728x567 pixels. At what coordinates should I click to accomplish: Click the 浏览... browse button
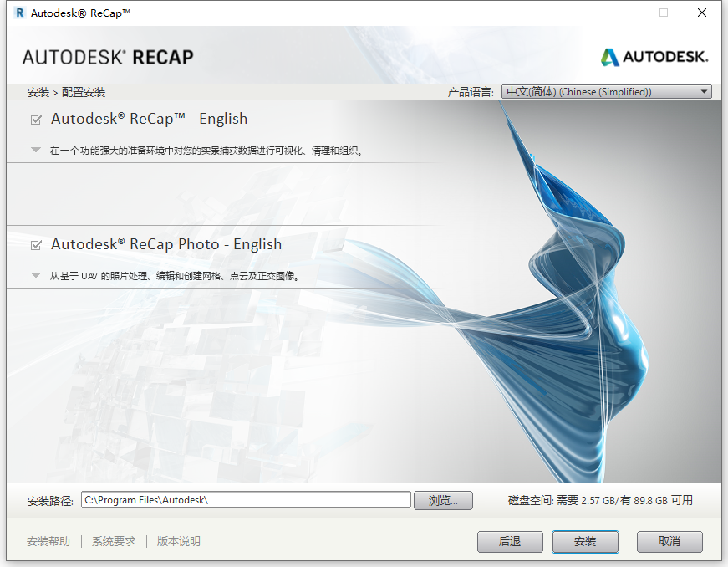pos(443,501)
